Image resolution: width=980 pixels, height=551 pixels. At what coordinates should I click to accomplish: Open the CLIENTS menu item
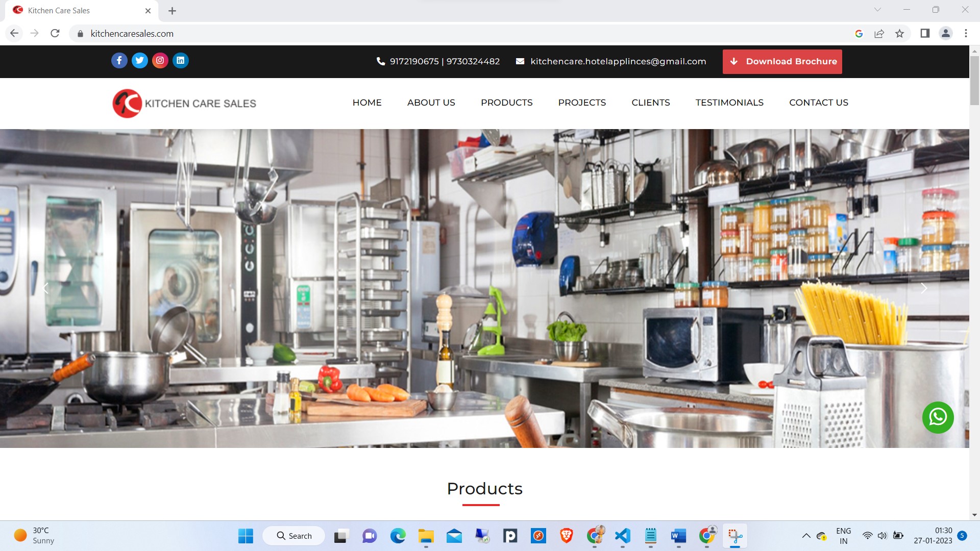click(x=651, y=103)
